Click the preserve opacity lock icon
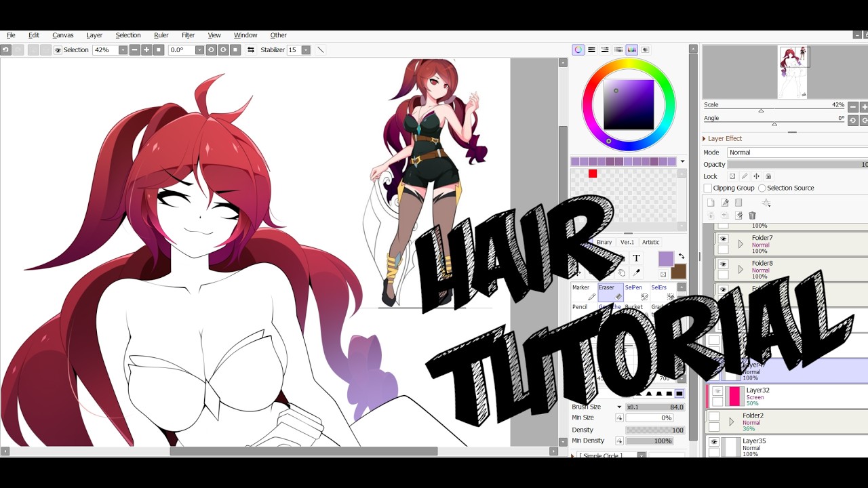 732,176
